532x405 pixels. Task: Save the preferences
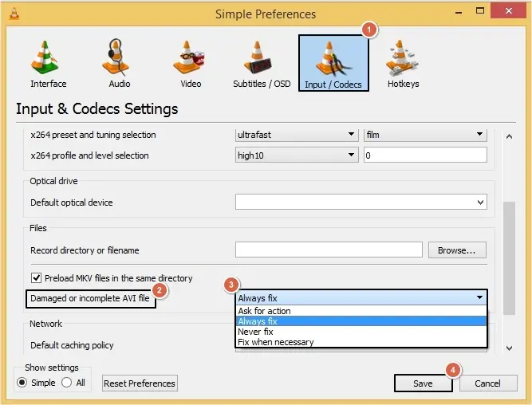[x=423, y=383]
